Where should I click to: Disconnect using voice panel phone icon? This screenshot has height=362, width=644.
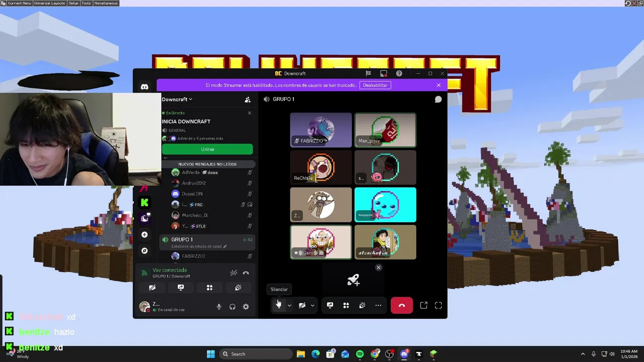pos(246,273)
